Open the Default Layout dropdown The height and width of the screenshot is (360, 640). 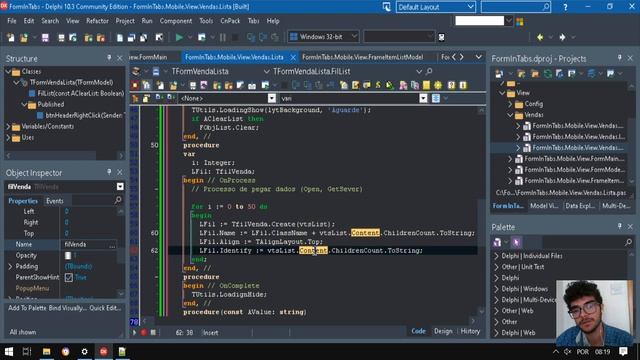[x=470, y=7]
